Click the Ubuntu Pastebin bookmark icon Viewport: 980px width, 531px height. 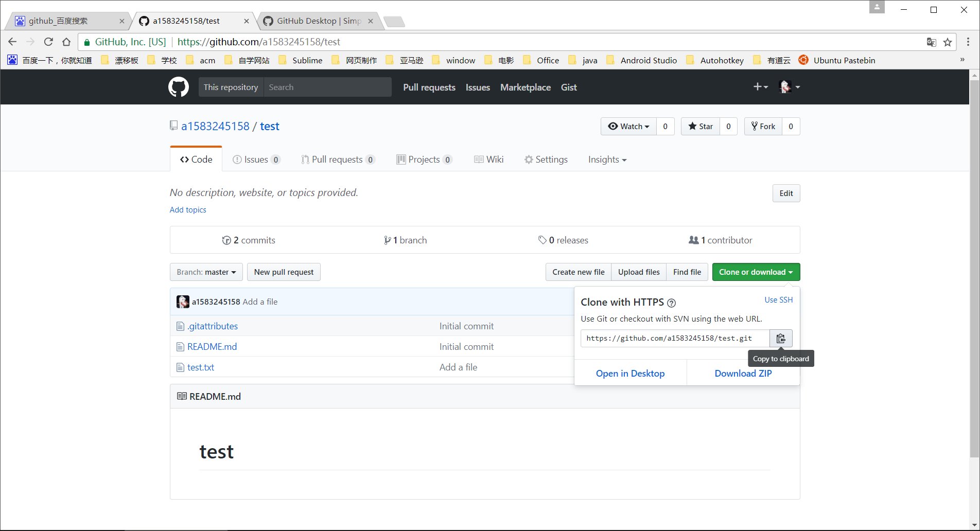tap(803, 60)
